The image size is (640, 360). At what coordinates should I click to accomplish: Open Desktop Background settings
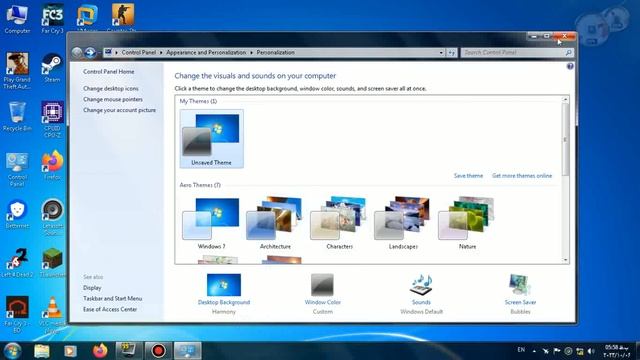pyautogui.click(x=224, y=293)
